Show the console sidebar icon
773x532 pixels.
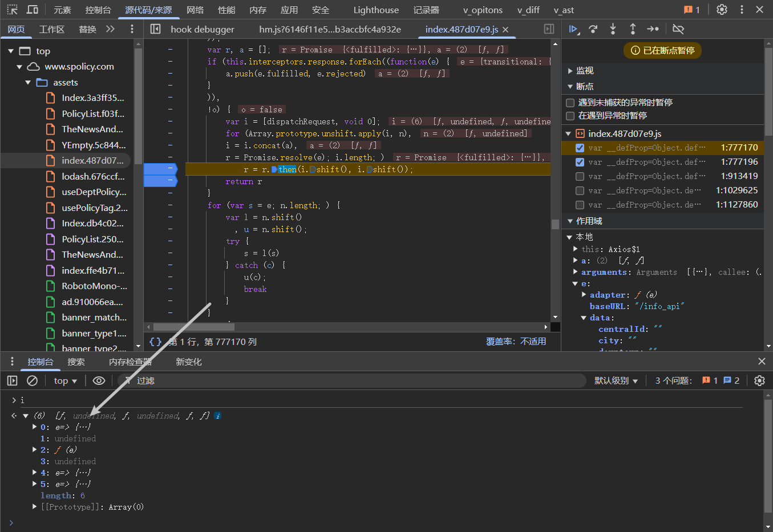[x=13, y=380]
